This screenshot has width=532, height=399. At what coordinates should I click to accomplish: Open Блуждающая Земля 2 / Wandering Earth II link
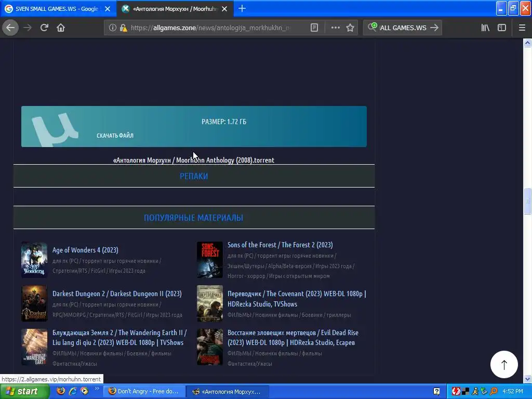pyautogui.click(x=119, y=337)
